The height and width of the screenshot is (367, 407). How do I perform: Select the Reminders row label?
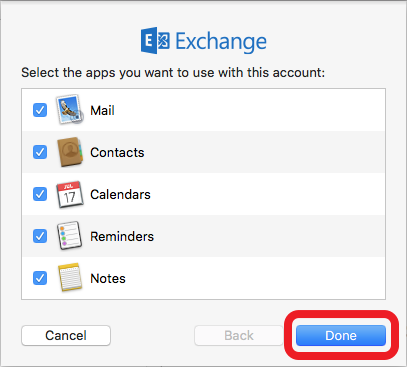(122, 236)
